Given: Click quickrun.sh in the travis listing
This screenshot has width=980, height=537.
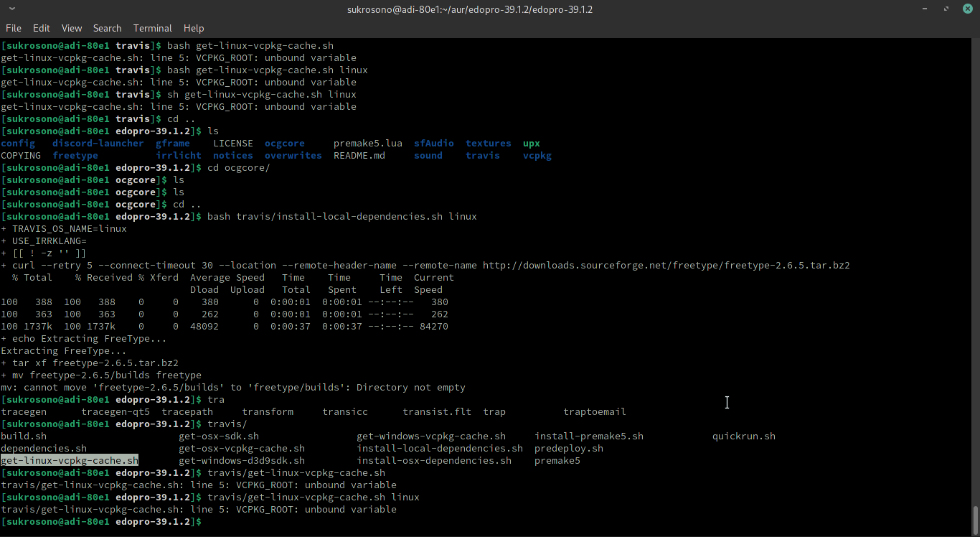Looking at the screenshot, I should pyautogui.click(x=743, y=436).
